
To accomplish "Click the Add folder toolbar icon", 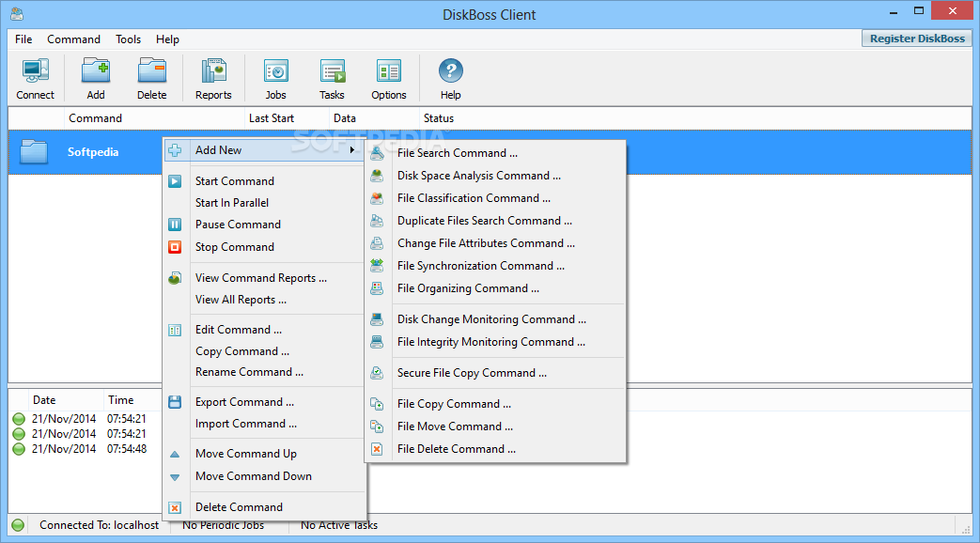I will (x=96, y=71).
